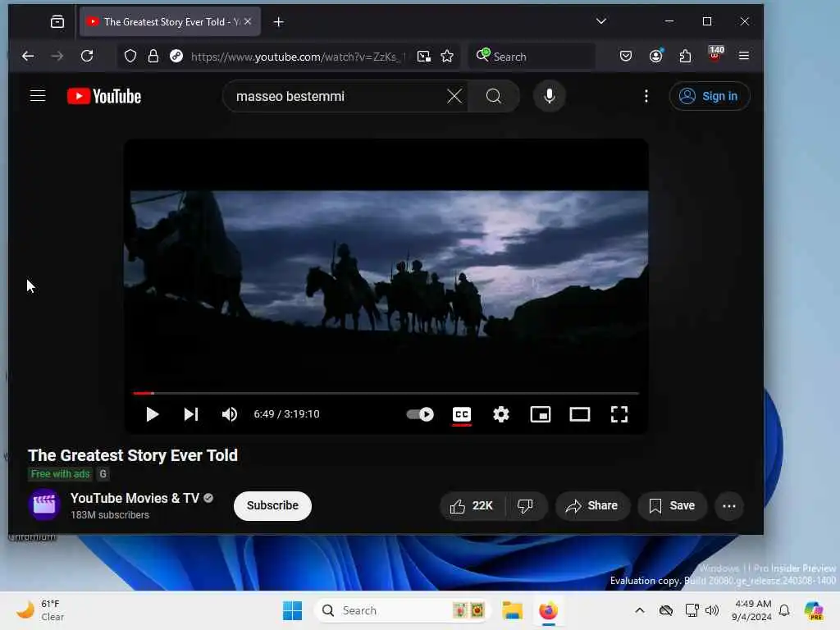
Task: Seek on the video progress bar
Action: tap(386, 393)
